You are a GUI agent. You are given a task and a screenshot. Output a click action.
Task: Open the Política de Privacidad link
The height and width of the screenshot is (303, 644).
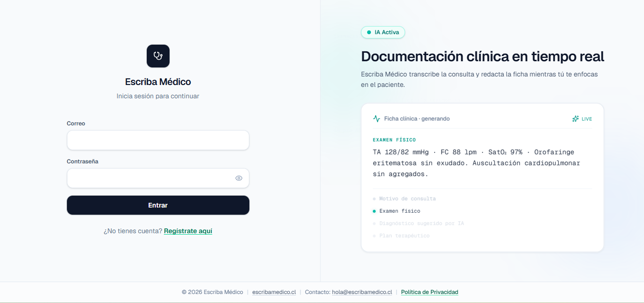pyautogui.click(x=430, y=292)
